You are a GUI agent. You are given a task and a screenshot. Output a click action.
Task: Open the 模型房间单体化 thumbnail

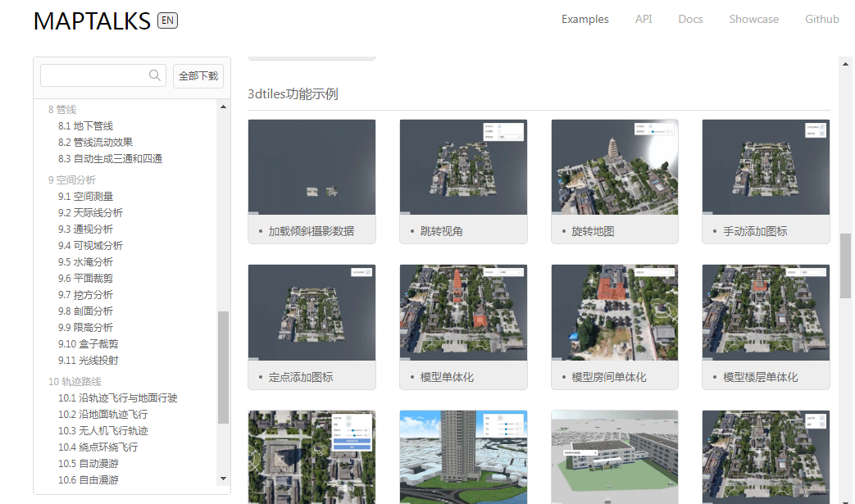click(x=615, y=313)
